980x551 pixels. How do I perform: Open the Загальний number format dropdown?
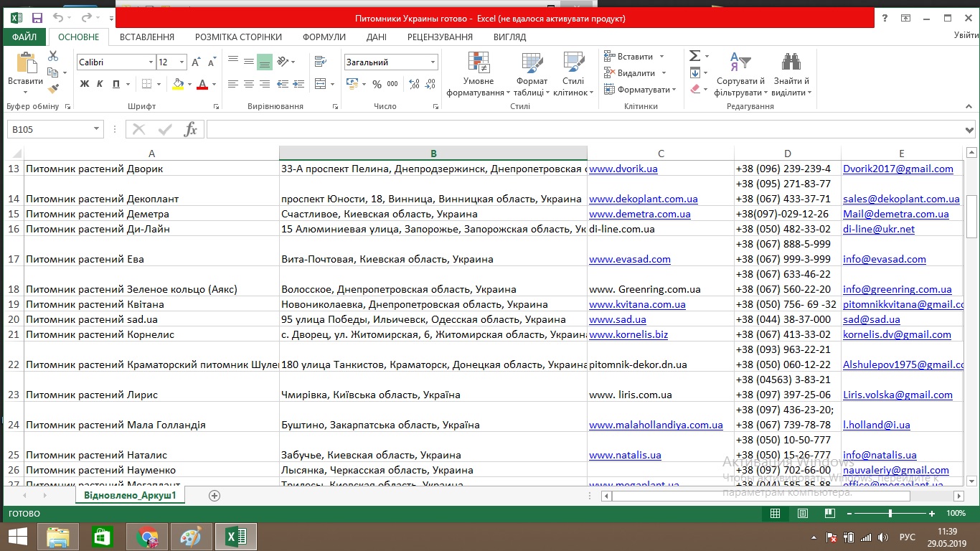(x=433, y=62)
